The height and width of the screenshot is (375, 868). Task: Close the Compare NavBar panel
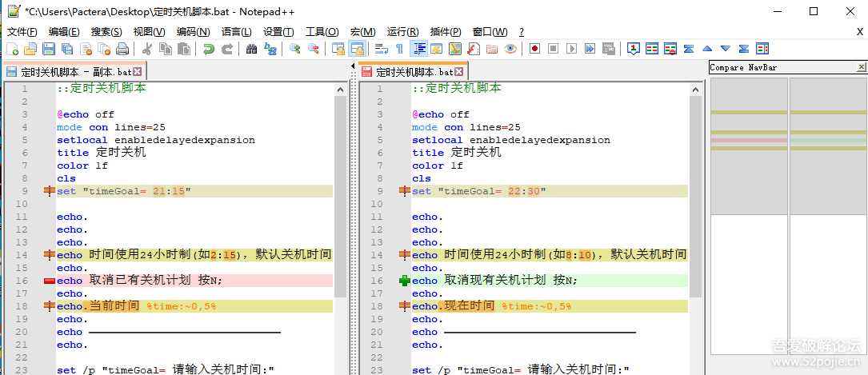tap(862, 67)
